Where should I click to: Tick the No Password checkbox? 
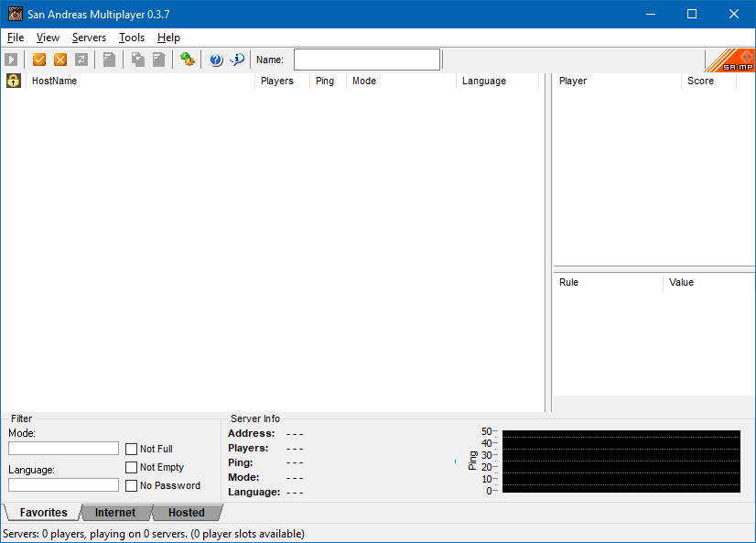(131, 485)
